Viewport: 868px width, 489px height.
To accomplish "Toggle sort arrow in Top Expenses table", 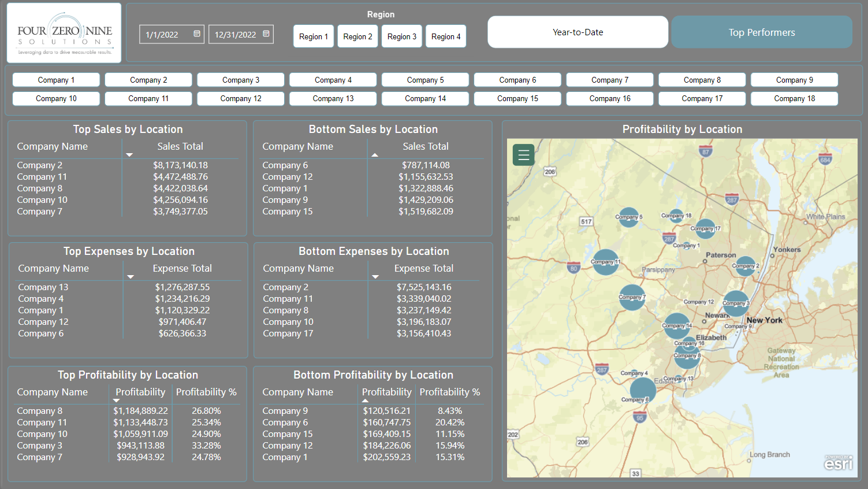I will [131, 277].
